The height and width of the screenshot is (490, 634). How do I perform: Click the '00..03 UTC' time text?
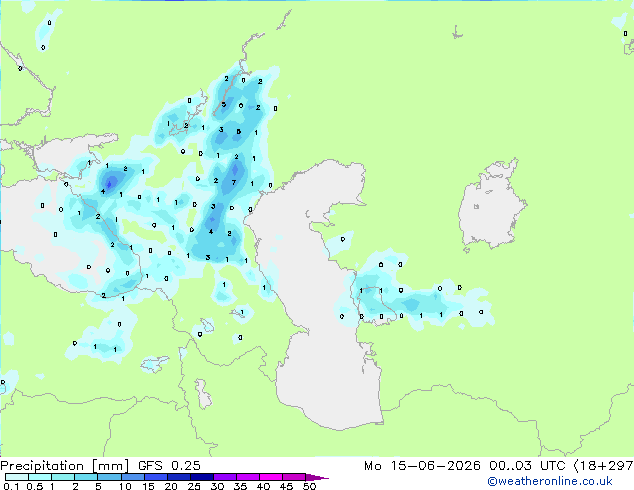(x=527, y=466)
